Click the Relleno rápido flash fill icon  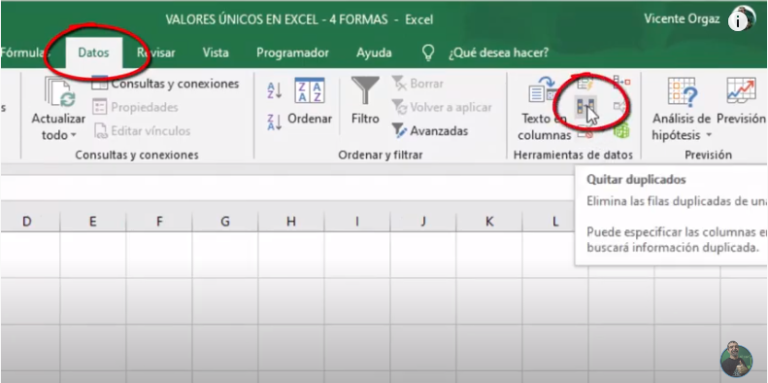pyautogui.click(x=585, y=83)
